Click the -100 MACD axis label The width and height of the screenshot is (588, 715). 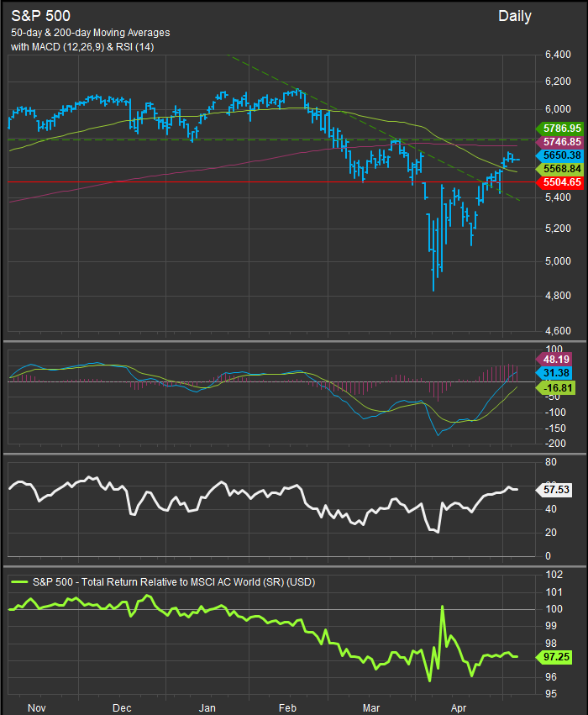pyautogui.click(x=555, y=413)
